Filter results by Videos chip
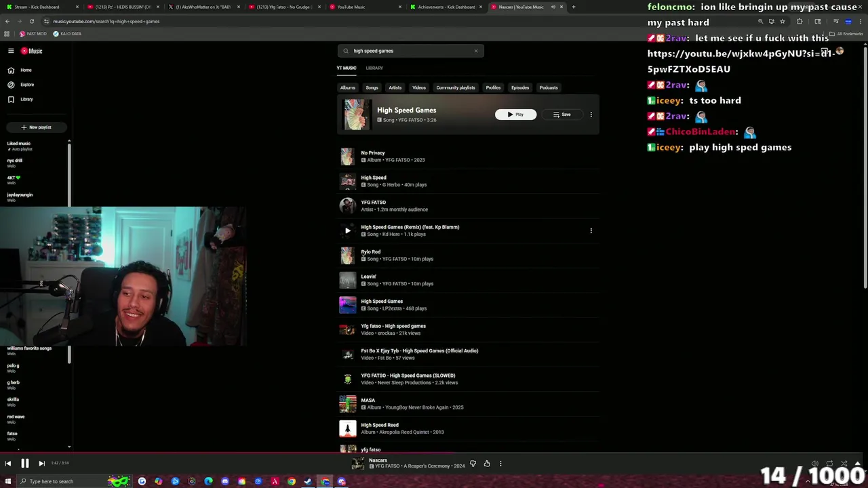Viewport: 868px width, 488px height. pyautogui.click(x=419, y=87)
